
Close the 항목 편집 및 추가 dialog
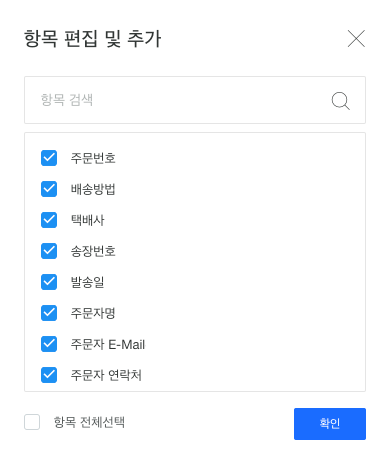(356, 38)
